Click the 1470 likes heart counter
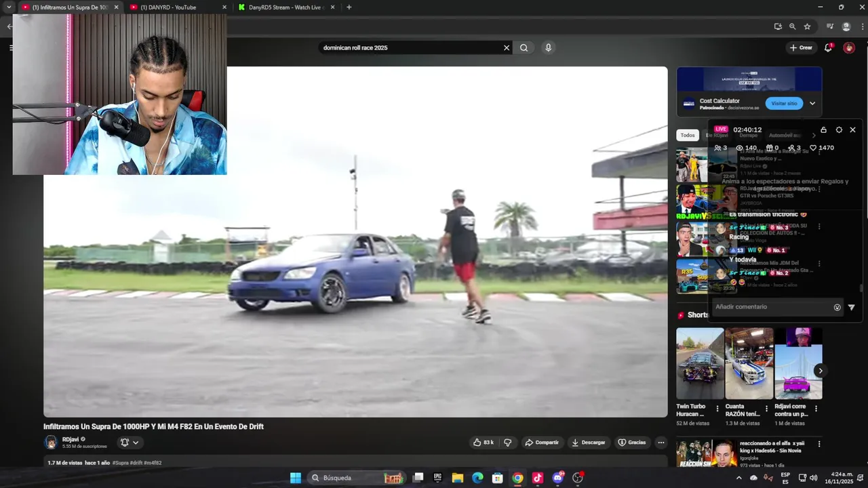Viewport: 868px width, 488px height. tap(821, 148)
